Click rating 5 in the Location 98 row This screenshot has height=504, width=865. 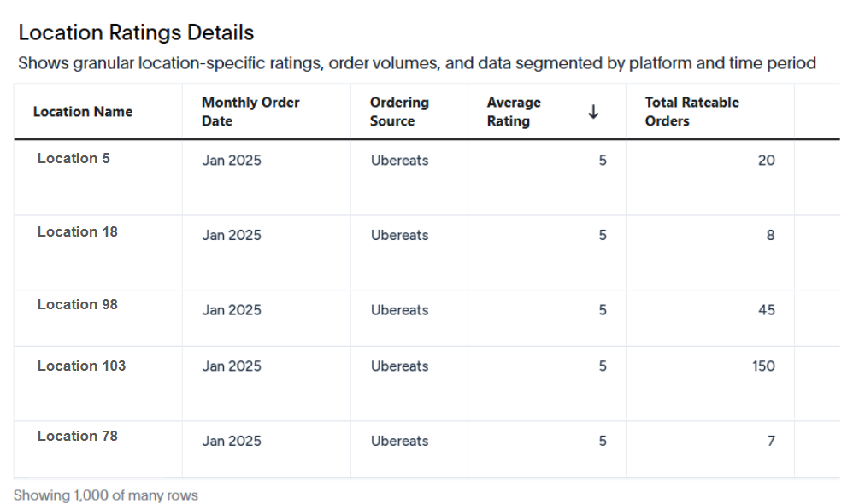coord(603,310)
